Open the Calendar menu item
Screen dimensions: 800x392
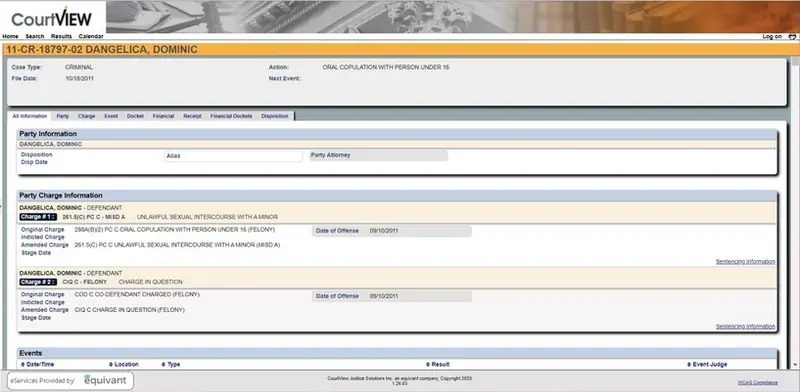click(91, 36)
